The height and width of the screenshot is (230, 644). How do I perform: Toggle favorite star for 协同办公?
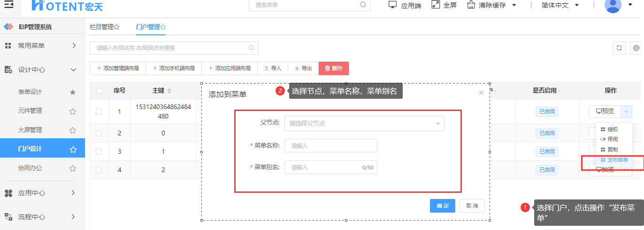click(73, 168)
